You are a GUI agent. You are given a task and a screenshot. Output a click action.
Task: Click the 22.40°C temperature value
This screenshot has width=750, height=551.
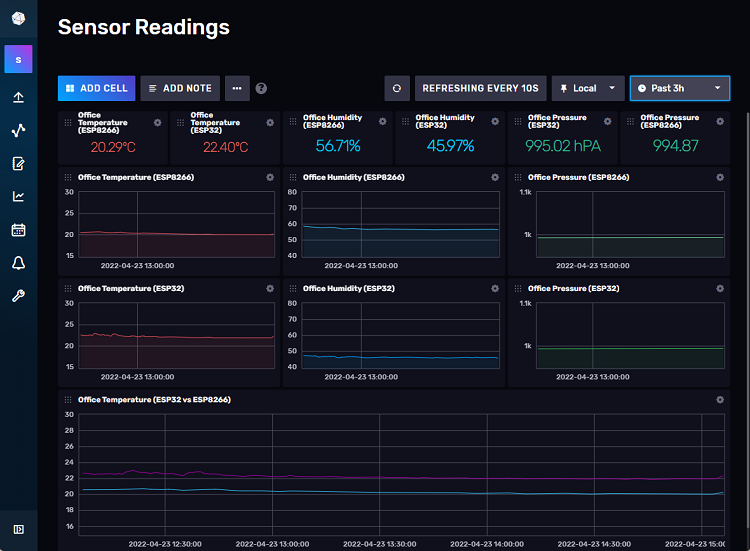coord(226,147)
